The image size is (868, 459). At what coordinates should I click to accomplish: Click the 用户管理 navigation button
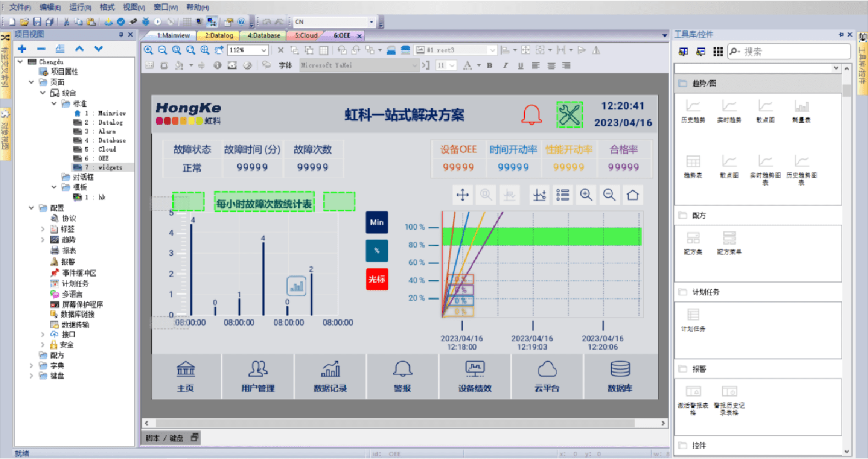coord(257,377)
